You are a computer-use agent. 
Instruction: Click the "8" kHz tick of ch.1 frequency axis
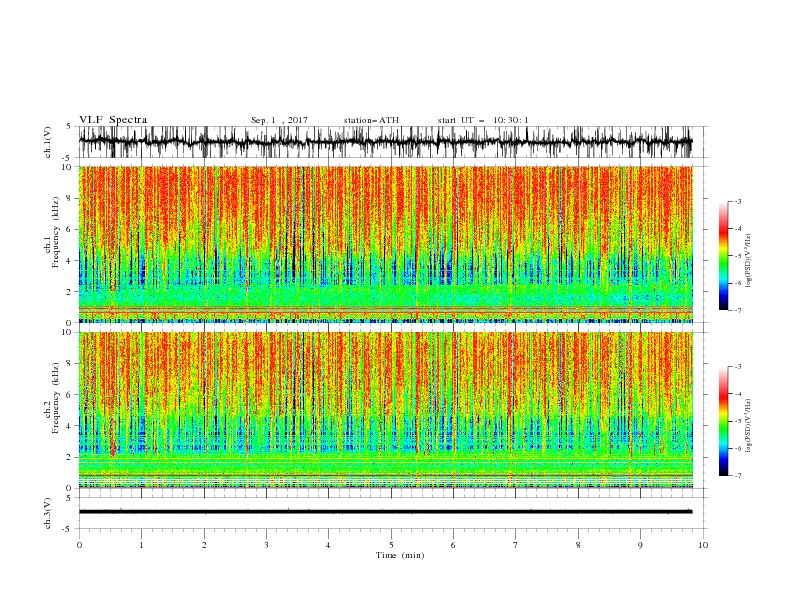click(x=70, y=198)
